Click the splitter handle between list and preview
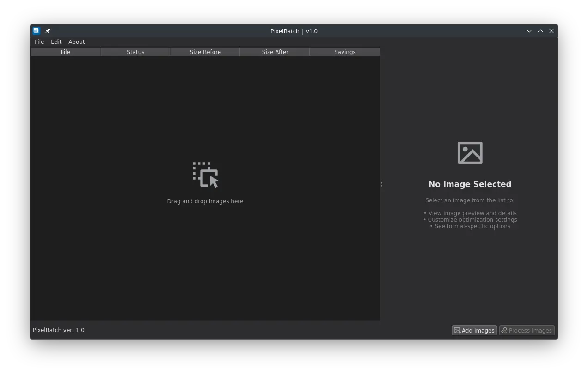The image size is (588, 375). click(x=382, y=185)
